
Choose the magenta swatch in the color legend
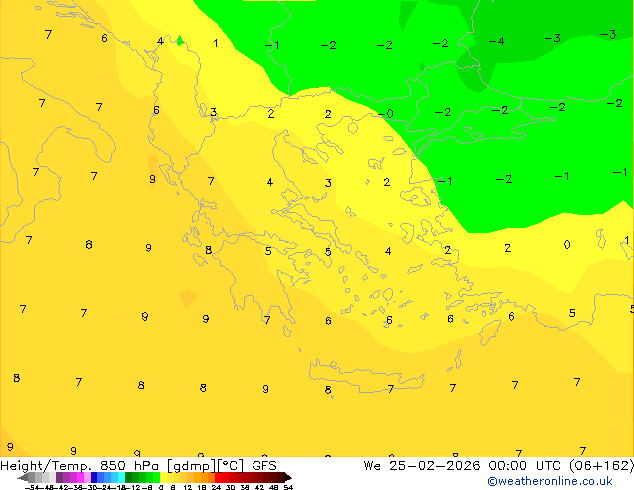[80, 477]
